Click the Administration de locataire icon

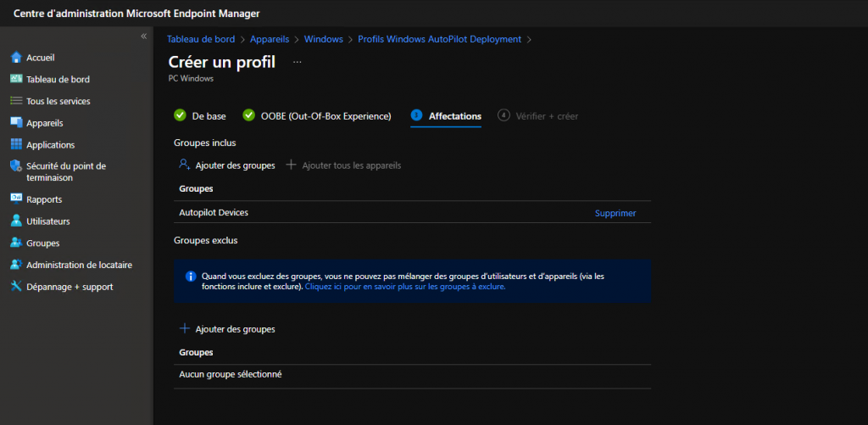click(16, 265)
